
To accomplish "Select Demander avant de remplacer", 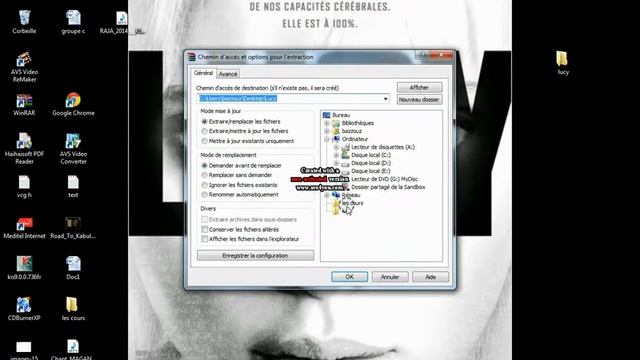I will coord(241,165).
